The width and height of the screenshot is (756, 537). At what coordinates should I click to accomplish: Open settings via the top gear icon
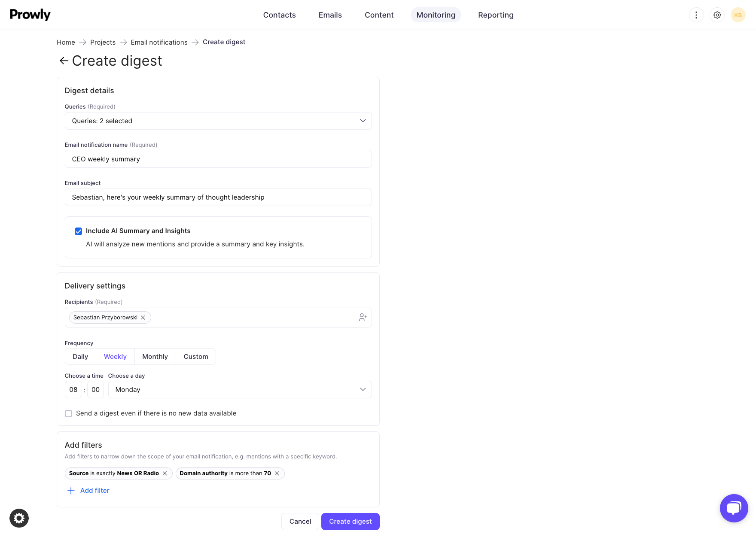[717, 15]
